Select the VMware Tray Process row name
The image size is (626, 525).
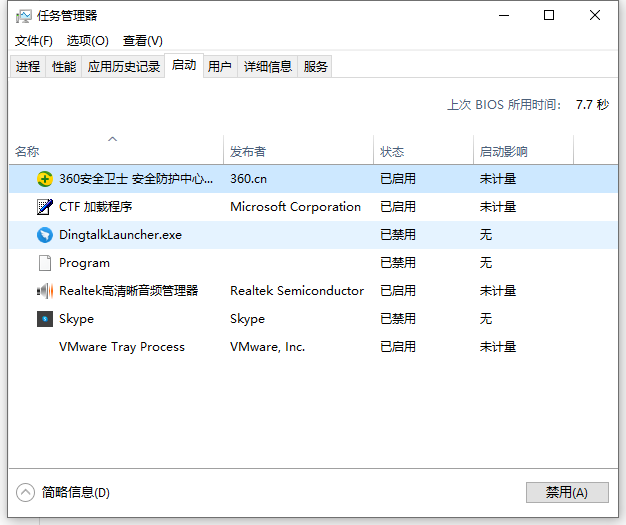(x=122, y=347)
